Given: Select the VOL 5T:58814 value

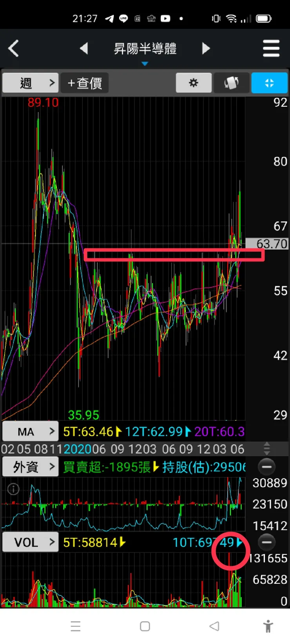Looking at the screenshot, I should [x=90, y=543].
